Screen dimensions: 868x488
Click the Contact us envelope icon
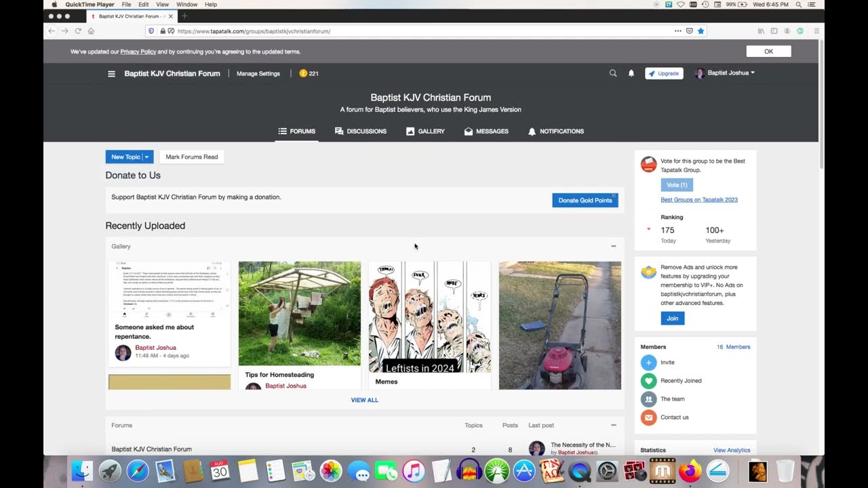coord(649,418)
